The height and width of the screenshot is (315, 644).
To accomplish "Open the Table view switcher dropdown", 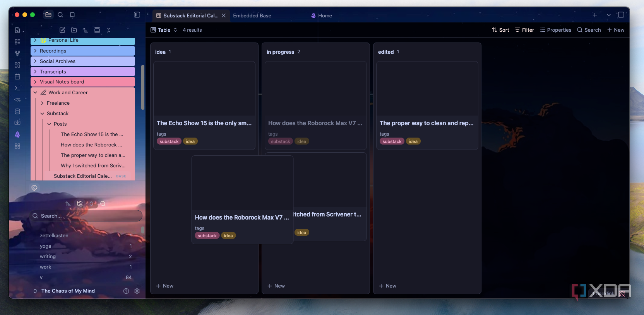I will pos(164,30).
